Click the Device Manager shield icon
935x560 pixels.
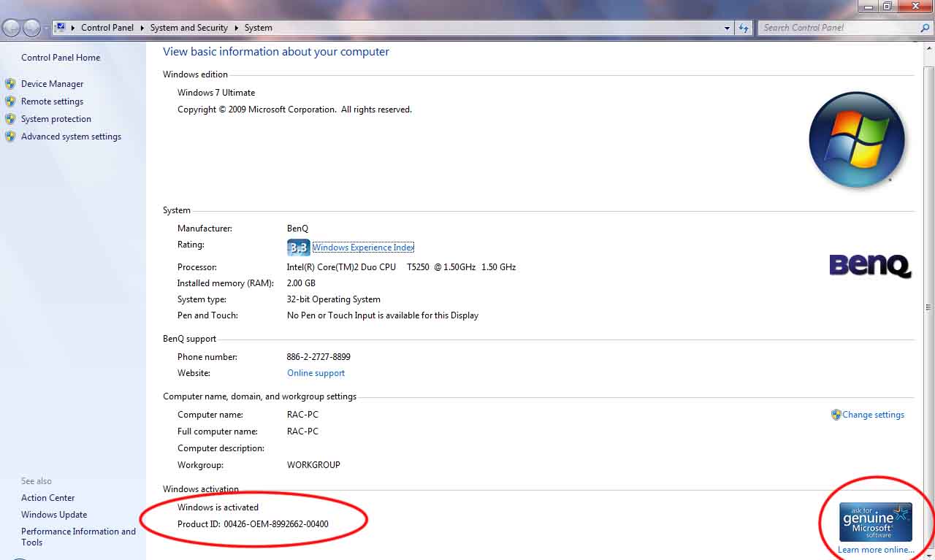(x=10, y=84)
